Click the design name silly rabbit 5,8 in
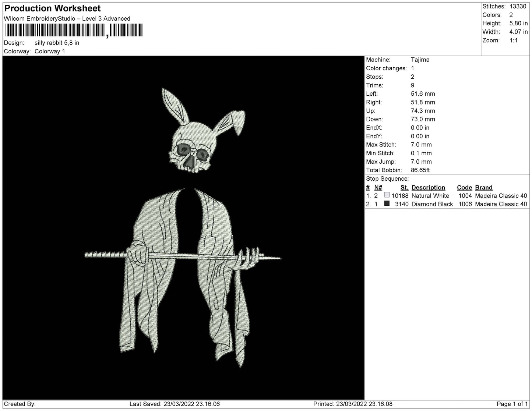The width and height of the screenshot is (532, 411). (x=57, y=43)
